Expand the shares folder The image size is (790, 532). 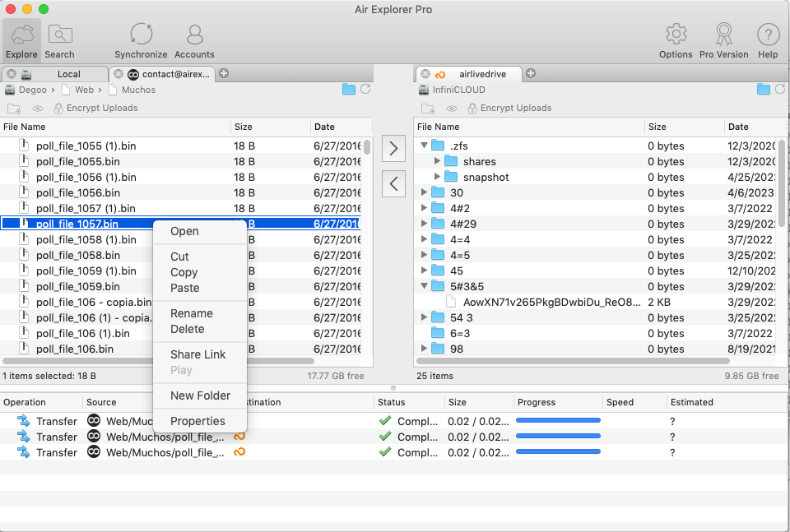(x=437, y=161)
